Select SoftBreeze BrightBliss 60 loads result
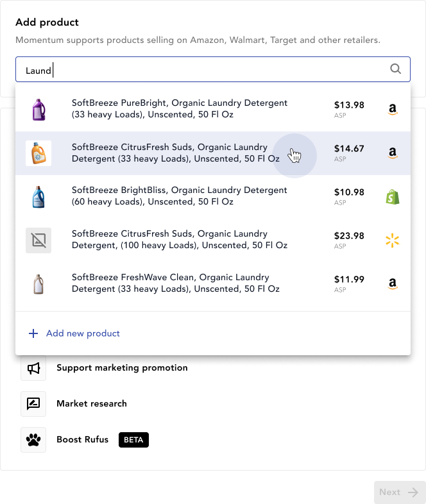Image resolution: width=426 pixels, height=504 pixels. (213, 197)
